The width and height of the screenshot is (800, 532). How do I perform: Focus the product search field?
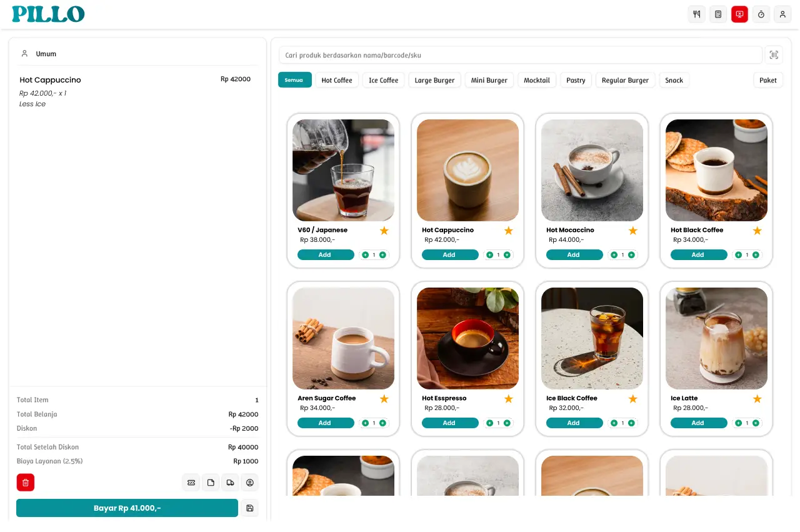[x=520, y=55]
